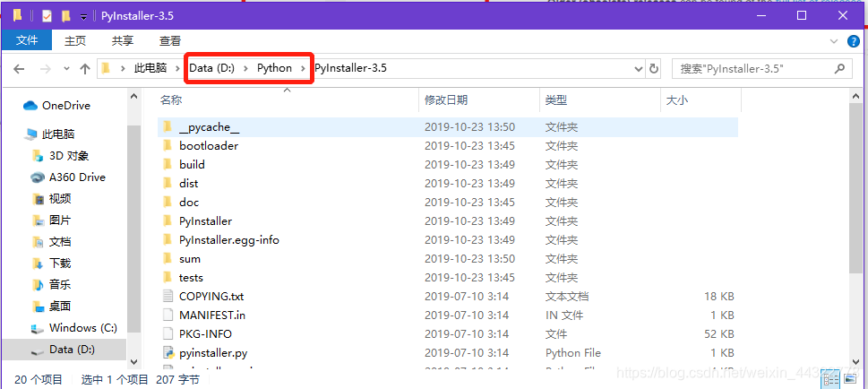Click the build folder icon
Screen dimensions: 868x389
[168, 165]
